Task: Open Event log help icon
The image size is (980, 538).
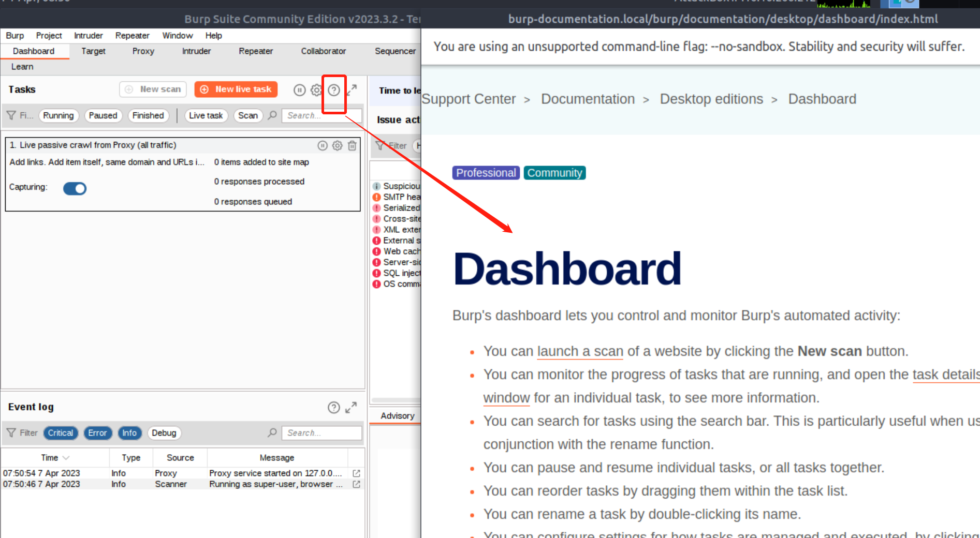Action: click(x=334, y=408)
